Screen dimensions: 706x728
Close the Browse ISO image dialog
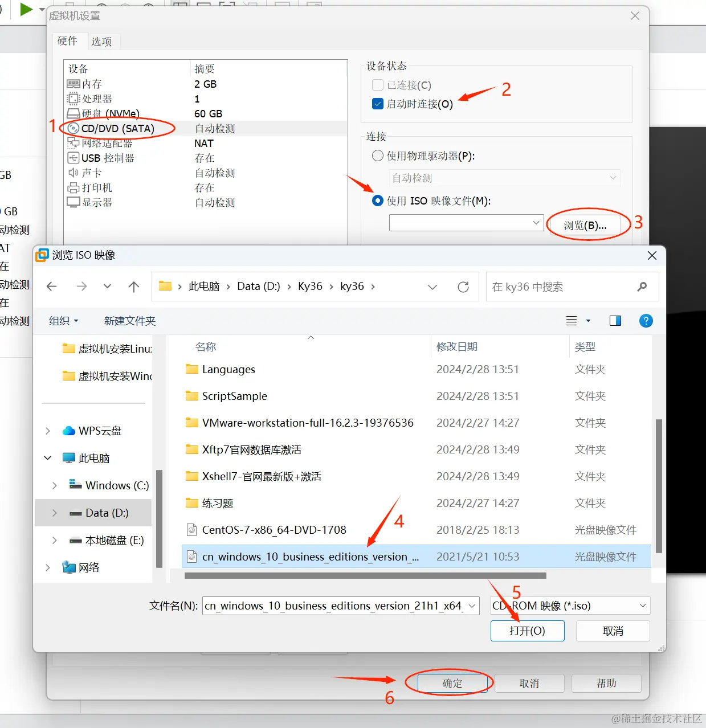(652, 256)
